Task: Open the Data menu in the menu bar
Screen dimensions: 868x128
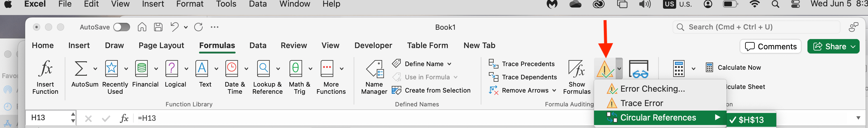Action: [x=257, y=4]
